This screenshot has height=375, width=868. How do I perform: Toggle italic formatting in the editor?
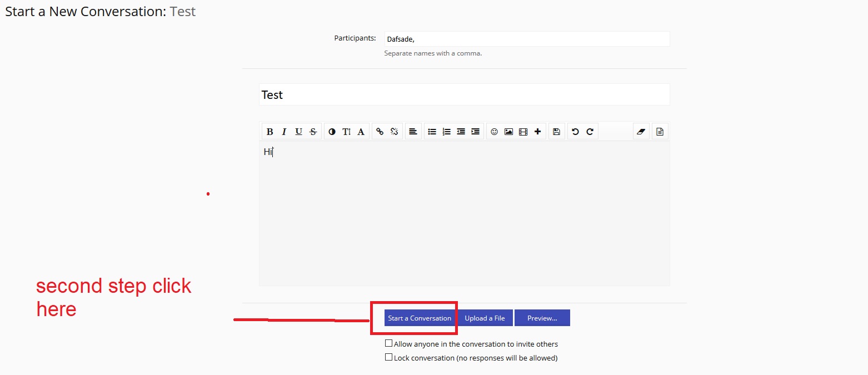[284, 132]
